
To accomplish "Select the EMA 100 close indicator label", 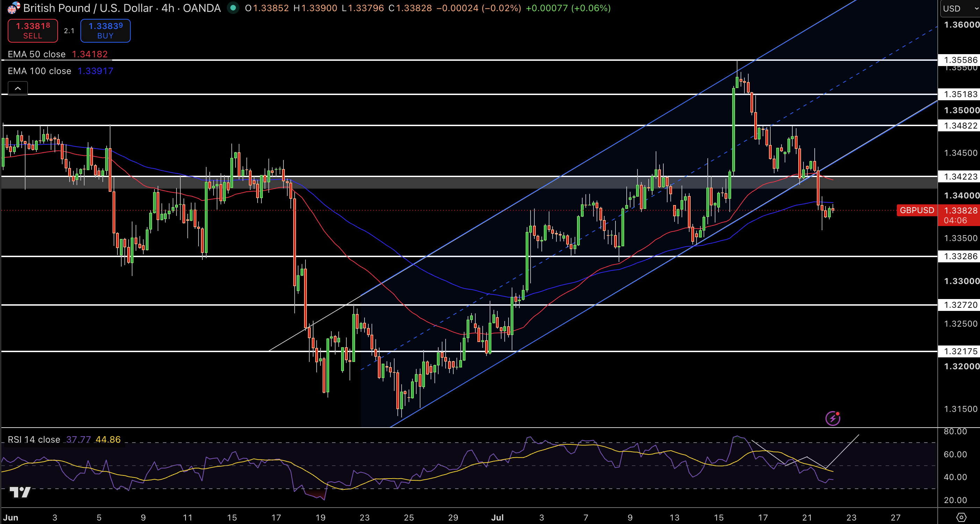I will (x=39, y=71).
